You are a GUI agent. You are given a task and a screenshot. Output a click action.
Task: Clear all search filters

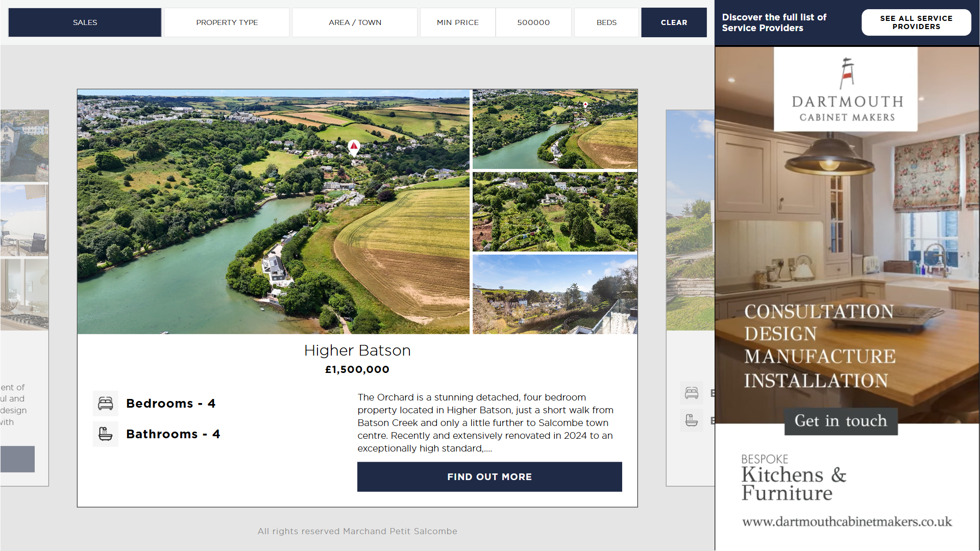click(x=674, y=22)
